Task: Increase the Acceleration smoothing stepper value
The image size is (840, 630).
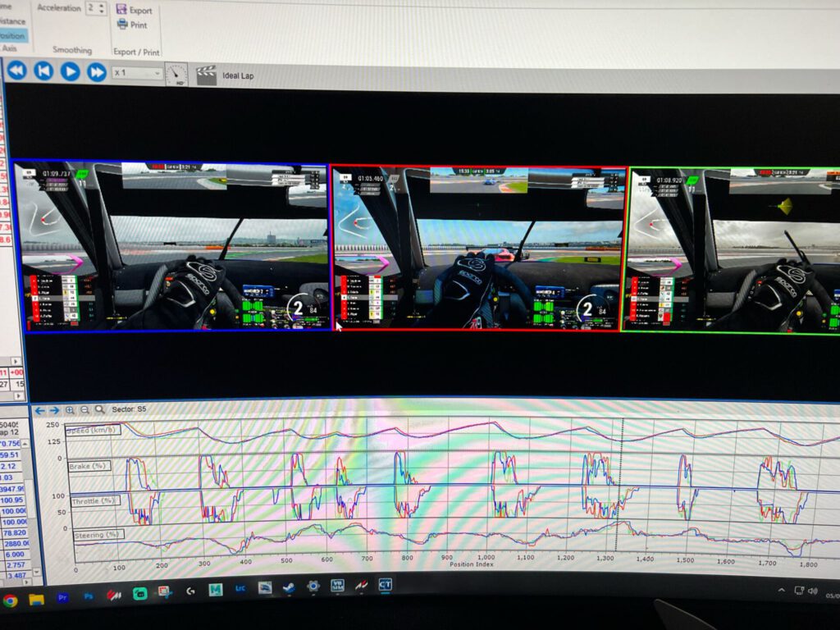Action: pos(102,5)
